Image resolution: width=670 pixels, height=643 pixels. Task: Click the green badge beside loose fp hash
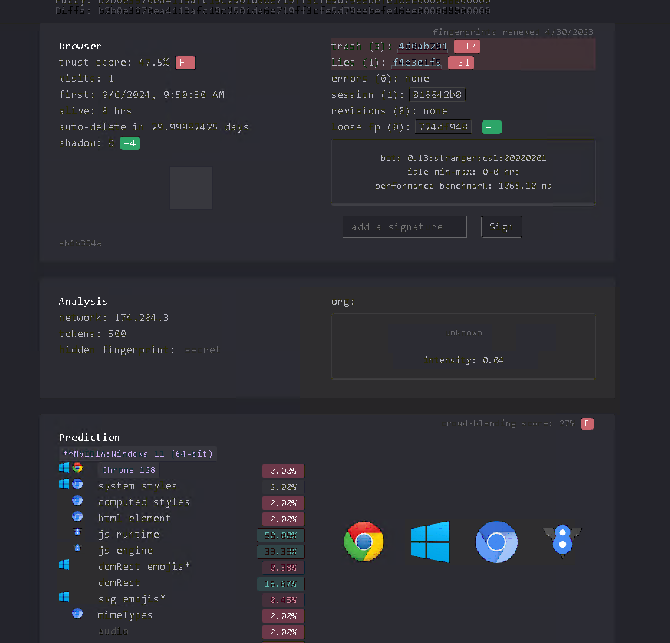[x=491, y=127]
